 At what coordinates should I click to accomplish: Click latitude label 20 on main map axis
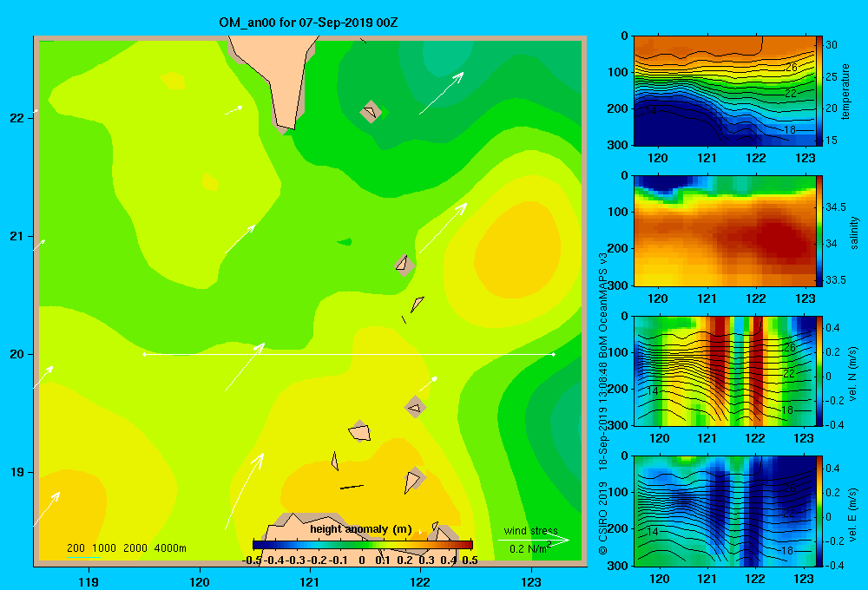point(17,354)
